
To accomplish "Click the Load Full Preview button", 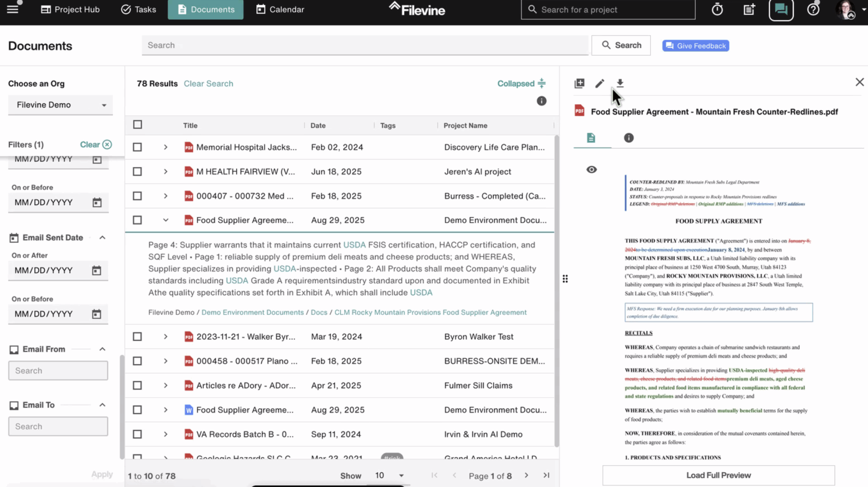I will (x=718, y=475).
